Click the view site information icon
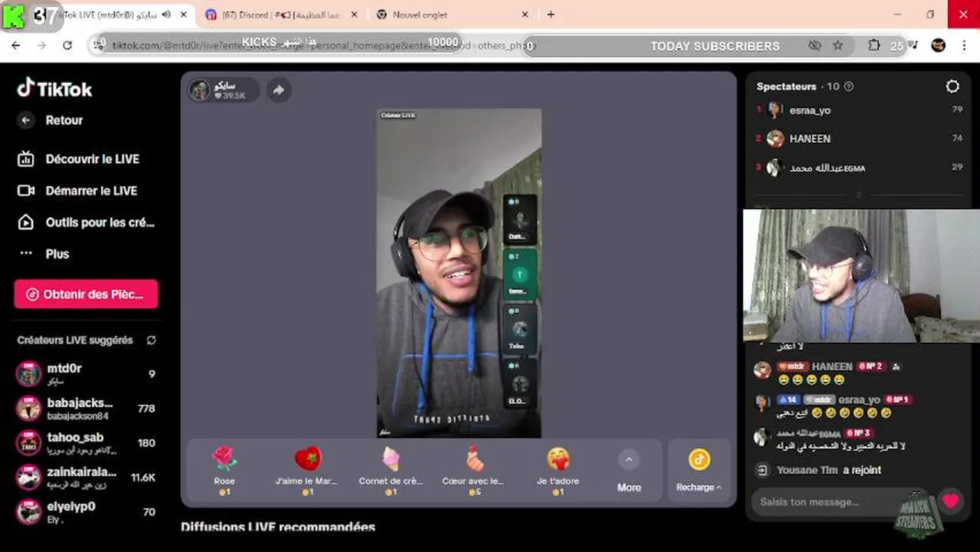Viewport: 980px width, 552px height. [x=98, y=45]
